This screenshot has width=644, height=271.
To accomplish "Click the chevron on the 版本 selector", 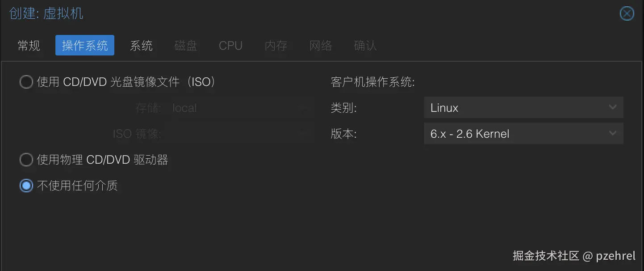I will (612, 133).
